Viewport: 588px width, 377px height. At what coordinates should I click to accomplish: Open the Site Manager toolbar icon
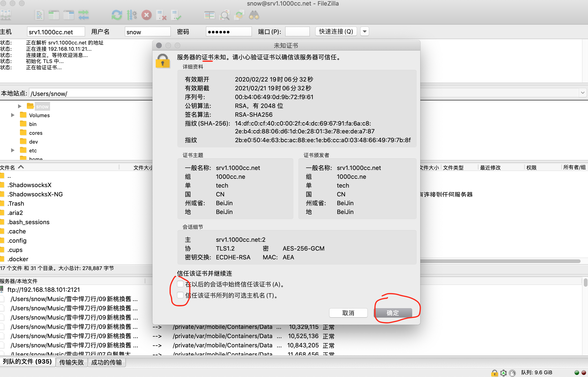click(x=5, y=15)
